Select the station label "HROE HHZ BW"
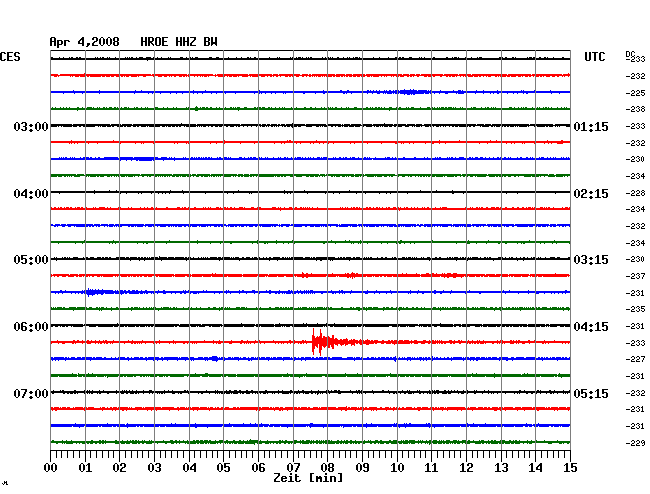Viewport: 650px width, 494px height. coord(179,42)
